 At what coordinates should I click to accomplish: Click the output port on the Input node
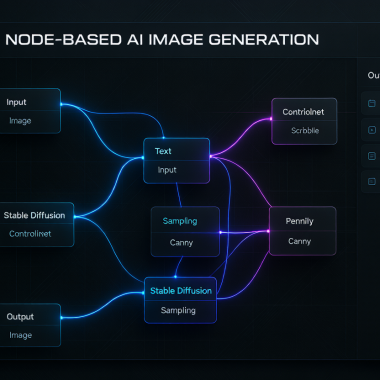(x=61, y=104)
